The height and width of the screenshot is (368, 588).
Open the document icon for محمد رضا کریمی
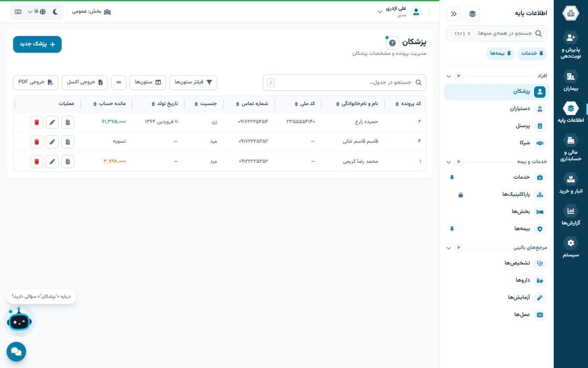click(x=68, y=161)
